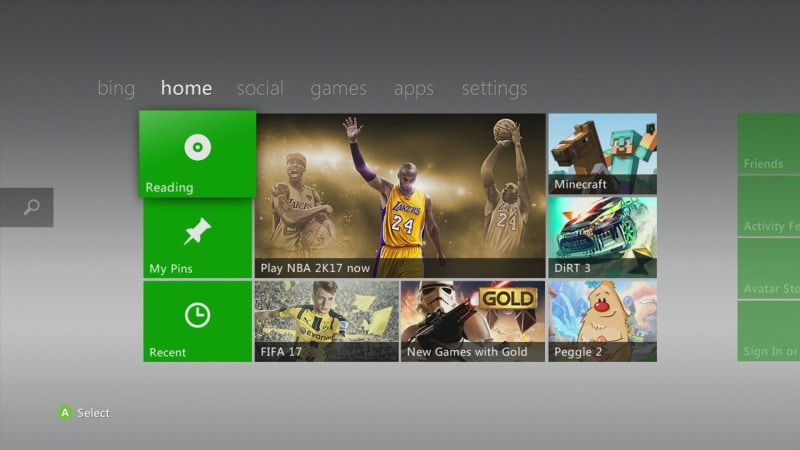Click the green A Select button
This screenshot has height=450, width=800.
65,413
